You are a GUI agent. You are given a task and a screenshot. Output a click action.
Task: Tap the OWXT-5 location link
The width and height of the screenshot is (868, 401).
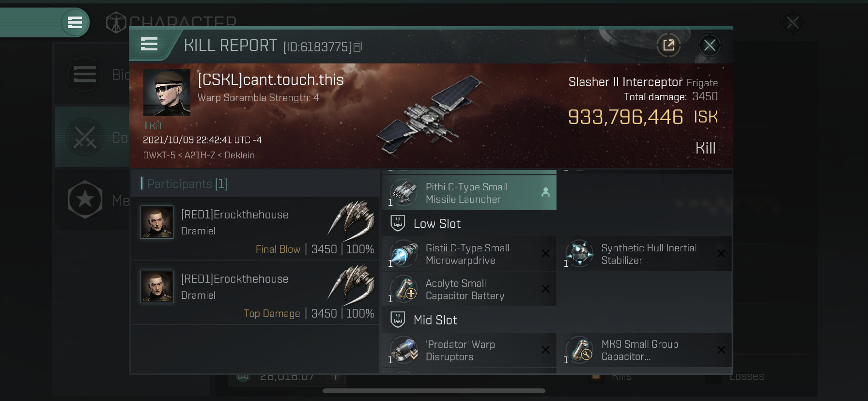coord(159,155)
